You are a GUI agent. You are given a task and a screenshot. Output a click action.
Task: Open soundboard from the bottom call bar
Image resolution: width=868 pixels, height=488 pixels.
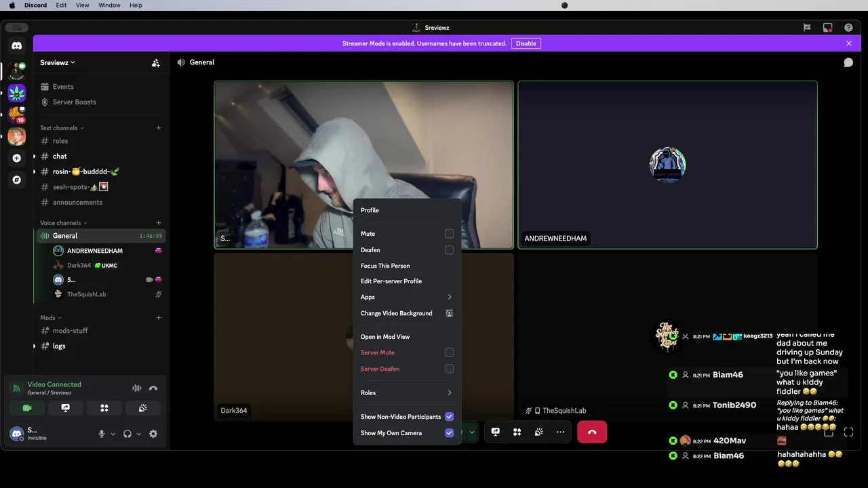click(539, 432)
